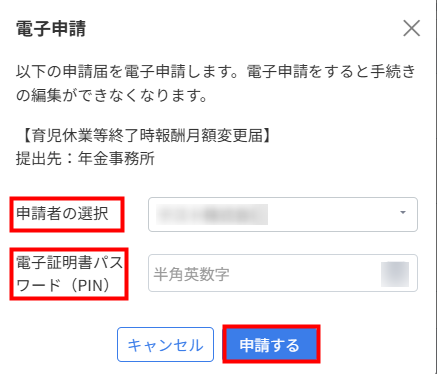Click empty area of applicant select box
The height and width of the screenshot is (374, 437).
tap(333, 214)
